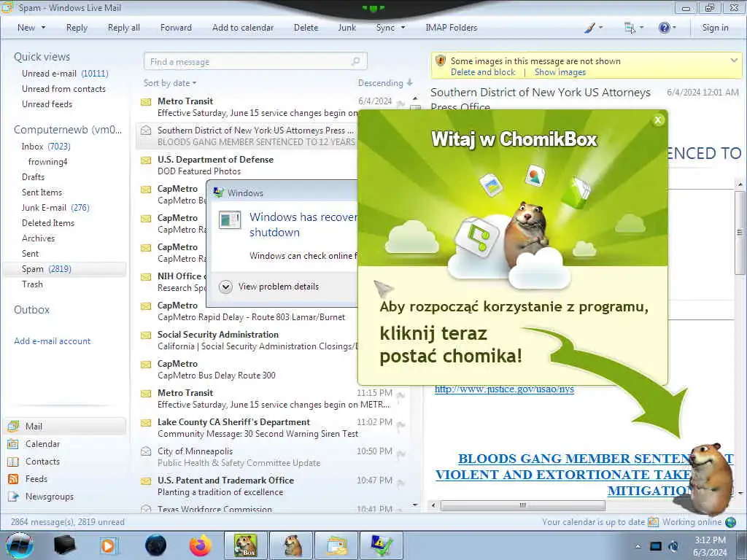Open the layout menus icon in toolbar
This screenshot has width=747, height=560.
(x=630, y=28)
